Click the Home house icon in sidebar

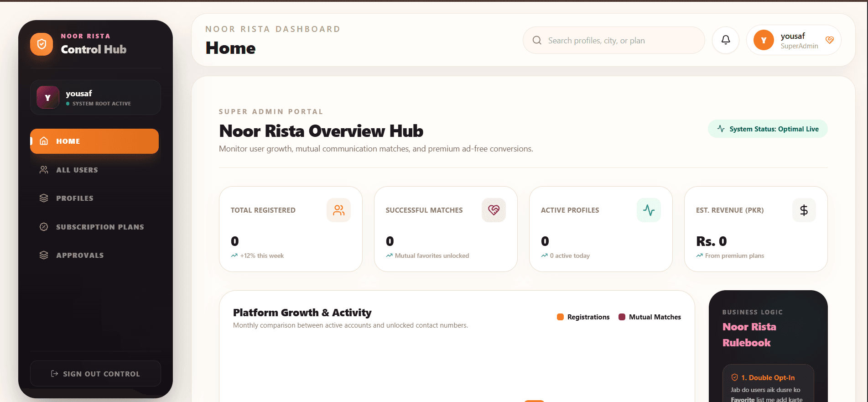pyautogui.click(x=44, y=141)
